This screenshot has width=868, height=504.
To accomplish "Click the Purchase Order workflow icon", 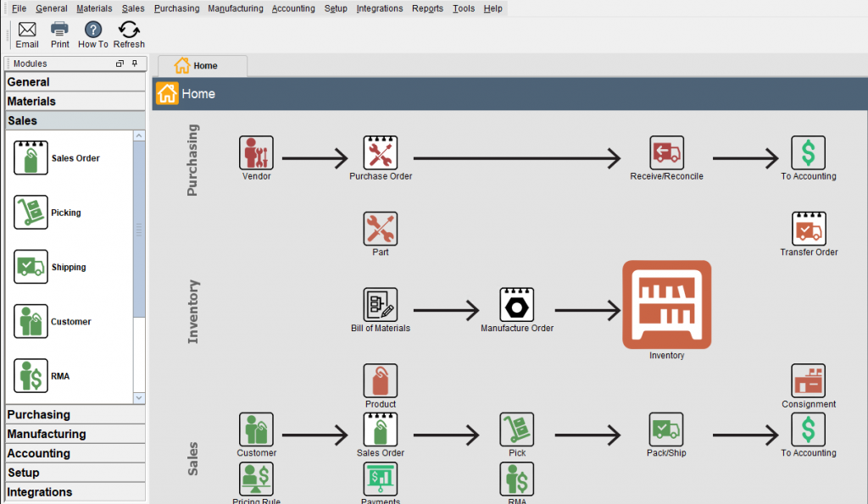I will 381,153.
